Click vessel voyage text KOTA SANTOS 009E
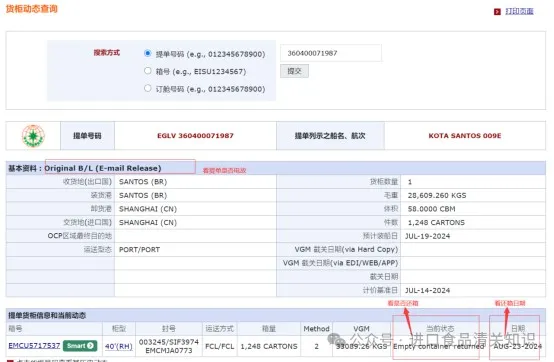This screenshot has width=554, height=362. point(465,136)
